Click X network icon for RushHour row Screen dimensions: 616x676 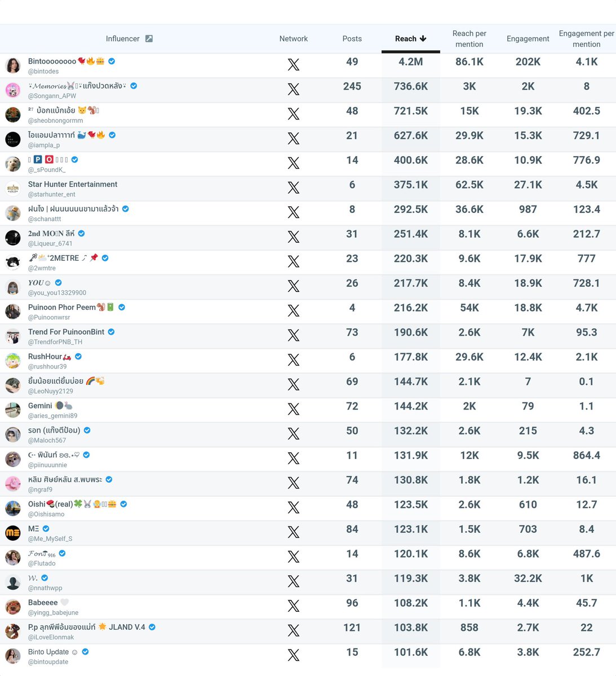[x=294, y=360]
